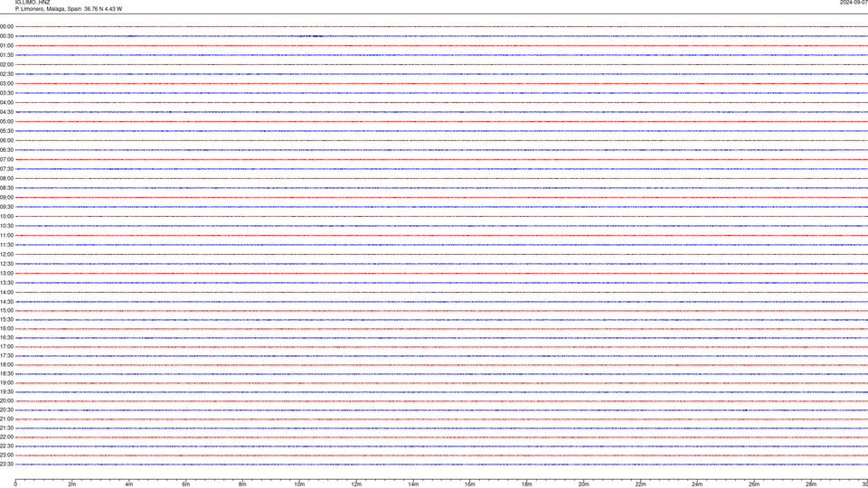Click the 17:00 trace label
This screenshot has width=868, height=488.
tap(6, 347)
